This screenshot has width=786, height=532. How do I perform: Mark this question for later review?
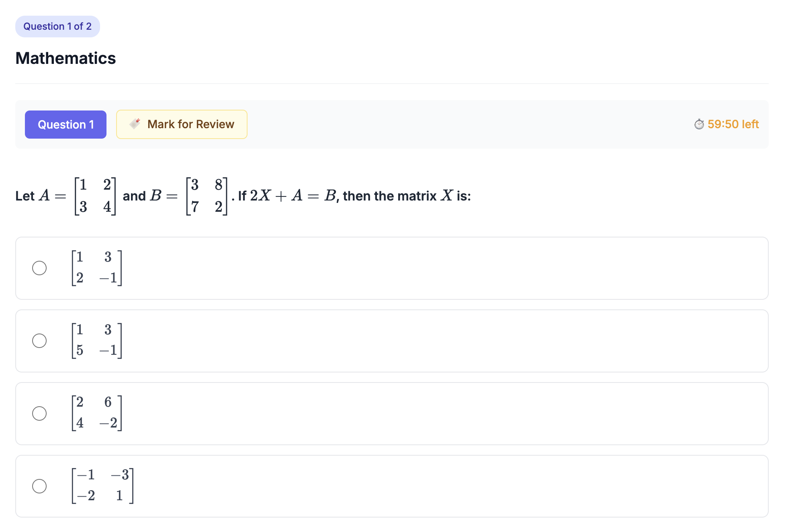tap(182, 124)
